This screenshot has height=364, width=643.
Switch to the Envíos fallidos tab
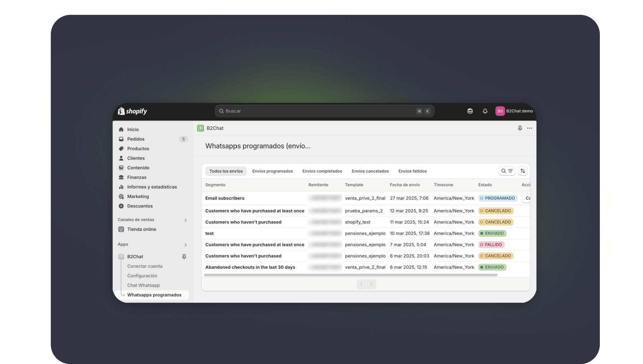412,171
